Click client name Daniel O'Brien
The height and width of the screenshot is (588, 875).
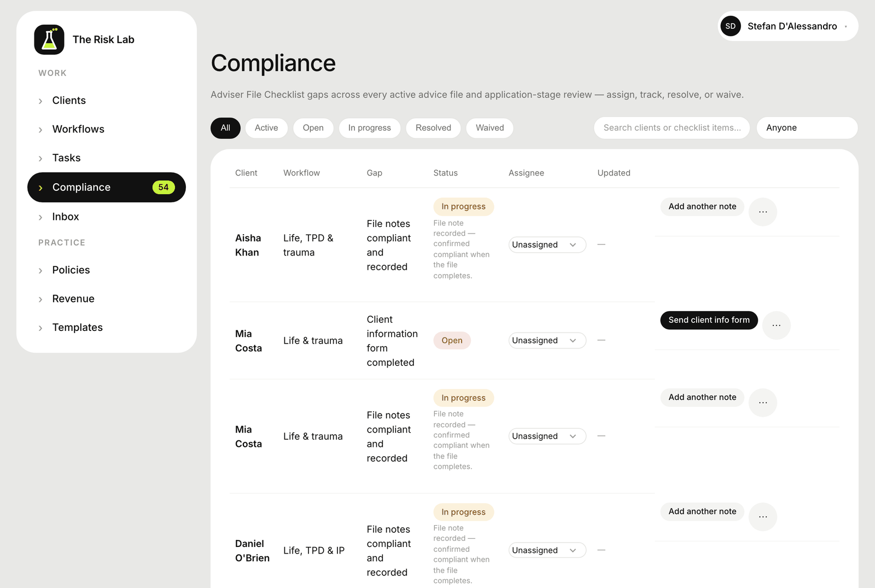pyautogui.click(x=252, y=551)
